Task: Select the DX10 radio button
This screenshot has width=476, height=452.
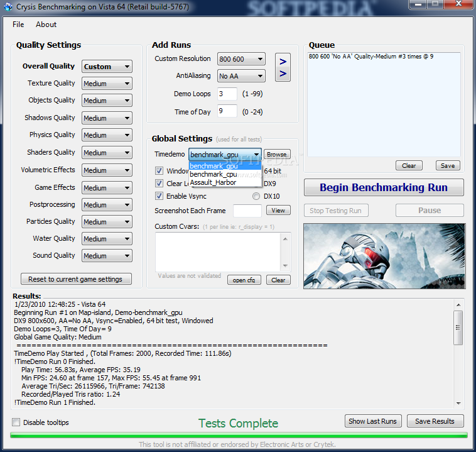Action: coord(256,196)
